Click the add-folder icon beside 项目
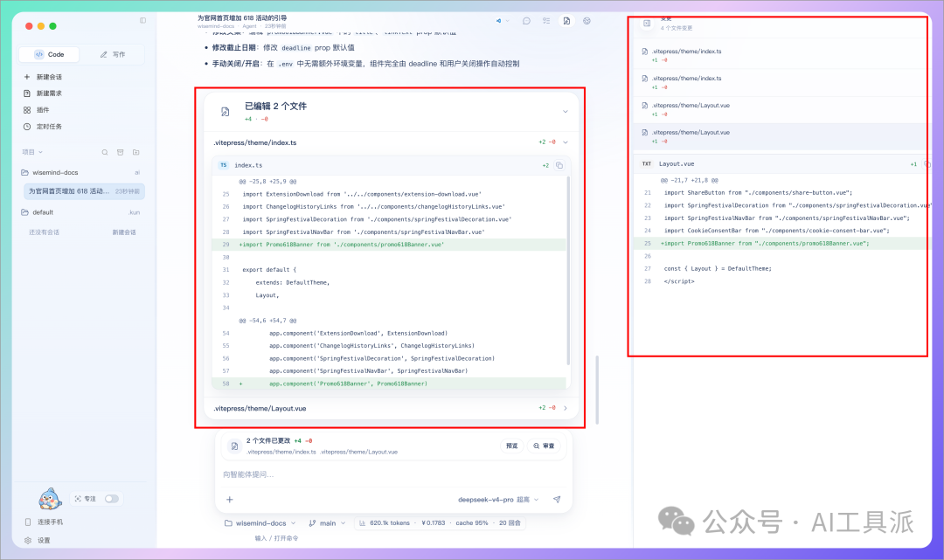 point(136,152)
